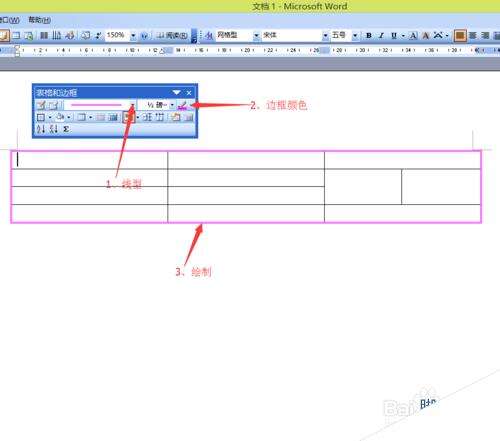Open Table AutoFormat icon
The width and height of the screenshot is (500, 441).
click(176, 117)
